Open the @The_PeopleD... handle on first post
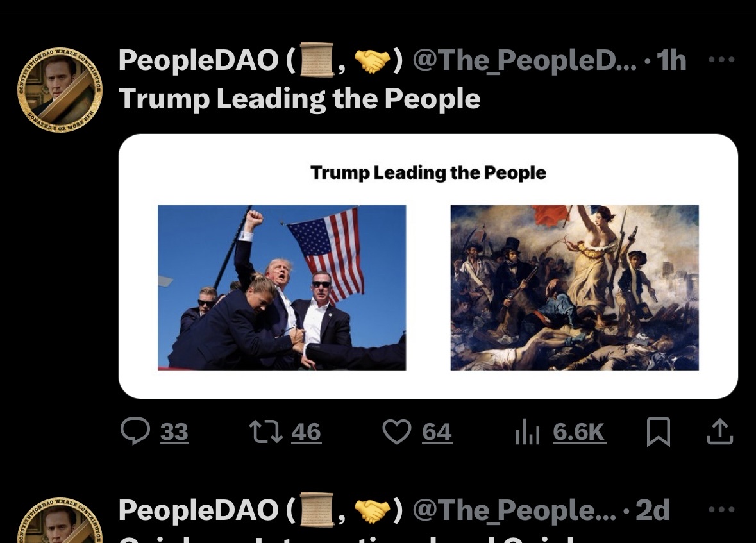The height and width of the screenshot is (543, 756). click(x=525, y=61)
